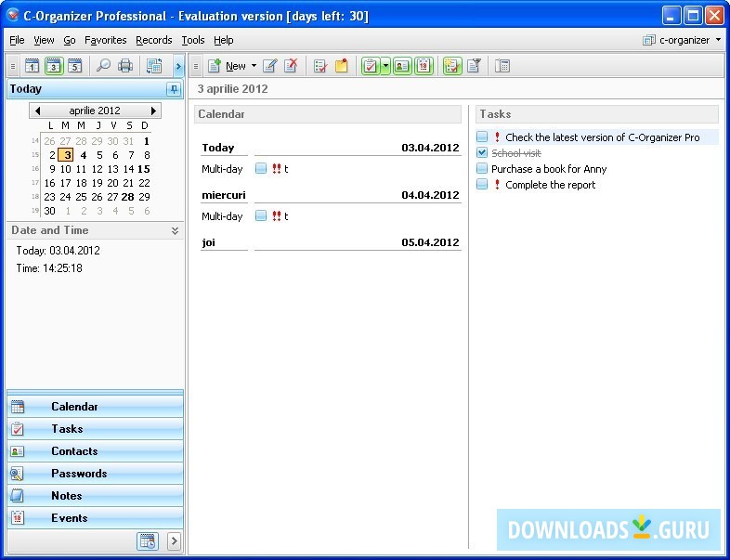Open the Passwords section in navigation pane
Screen dimensions: 730x560
[95, 474]
